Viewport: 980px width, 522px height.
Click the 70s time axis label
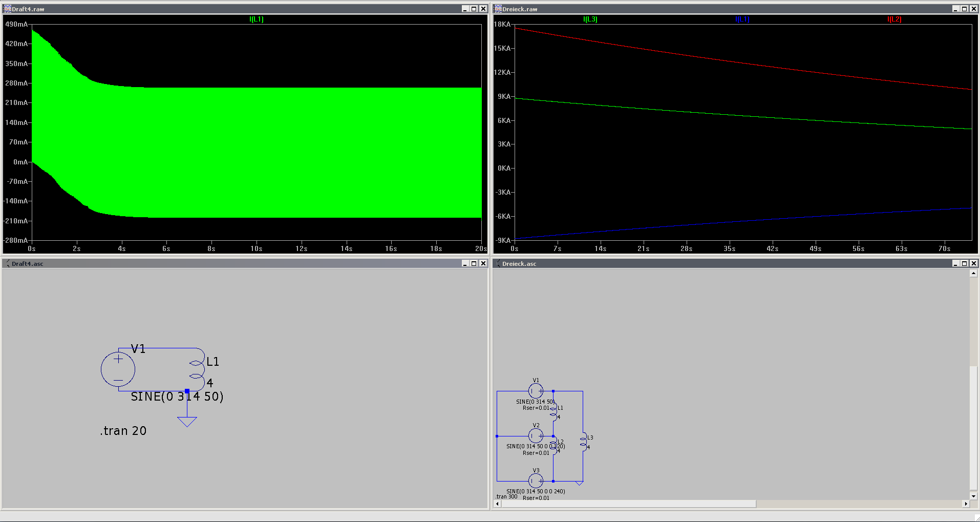(945, 248)
